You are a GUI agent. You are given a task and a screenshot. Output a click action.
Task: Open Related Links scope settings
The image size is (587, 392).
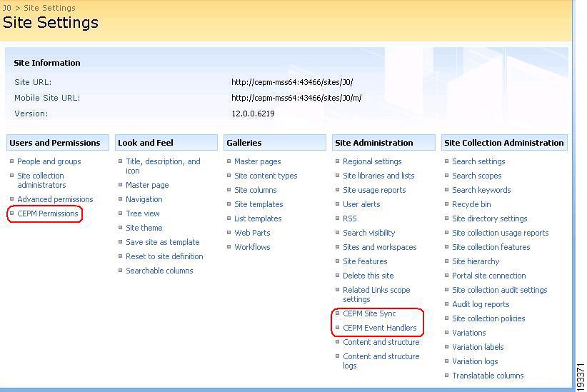point(376,294)
